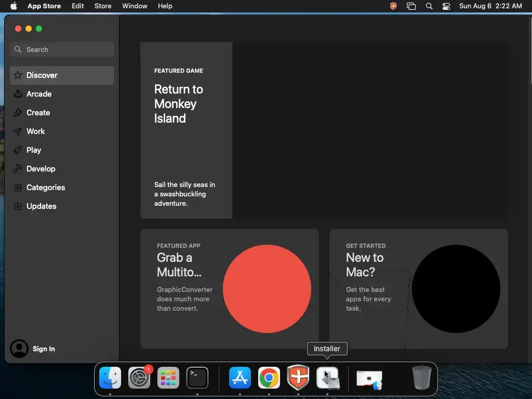Click the GET STARTED heading
Viewport: 532px width, 399px height.
(366, 246)
